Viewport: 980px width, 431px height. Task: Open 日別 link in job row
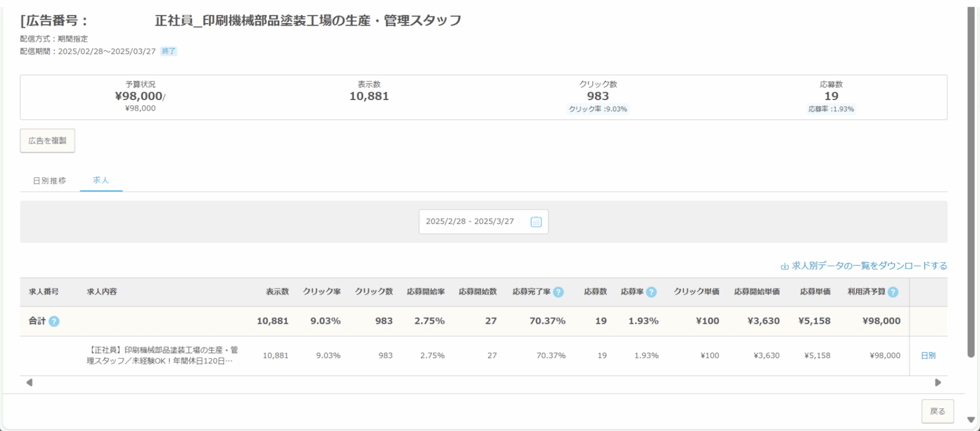(928, 355)
